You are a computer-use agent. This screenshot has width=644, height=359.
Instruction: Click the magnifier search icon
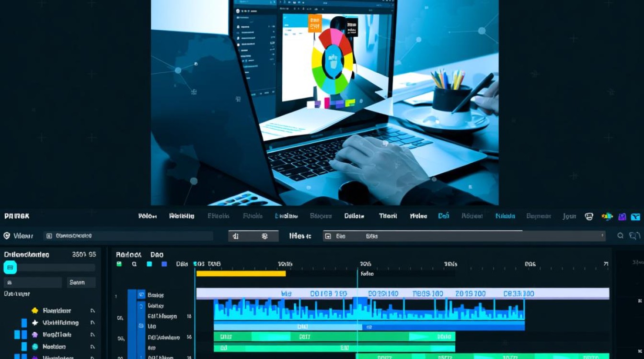(621, 236)
